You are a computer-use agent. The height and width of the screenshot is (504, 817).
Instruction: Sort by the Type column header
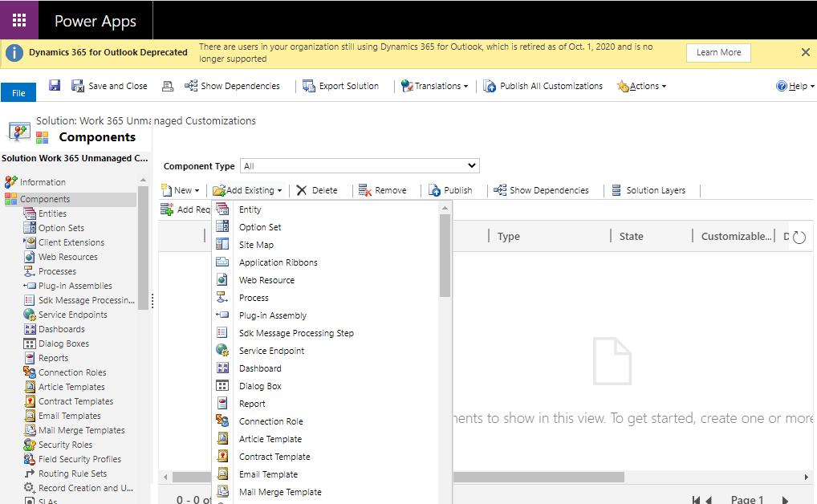[x=509, y=236]
